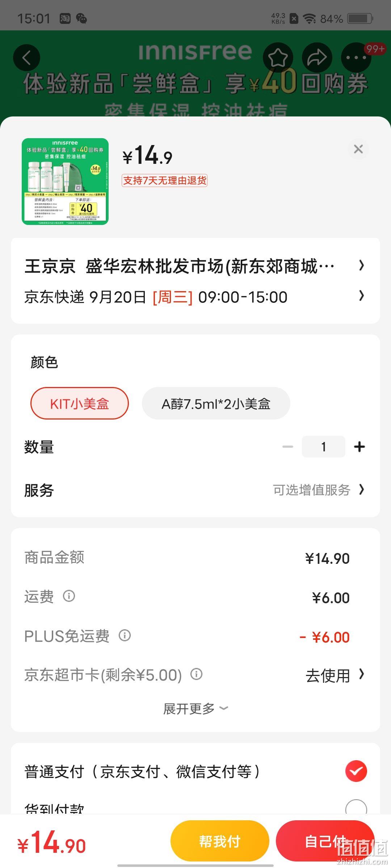The height and width of the screenshot is (868, 391).
Task: Open the delivery address row
Action: [195, 266]
